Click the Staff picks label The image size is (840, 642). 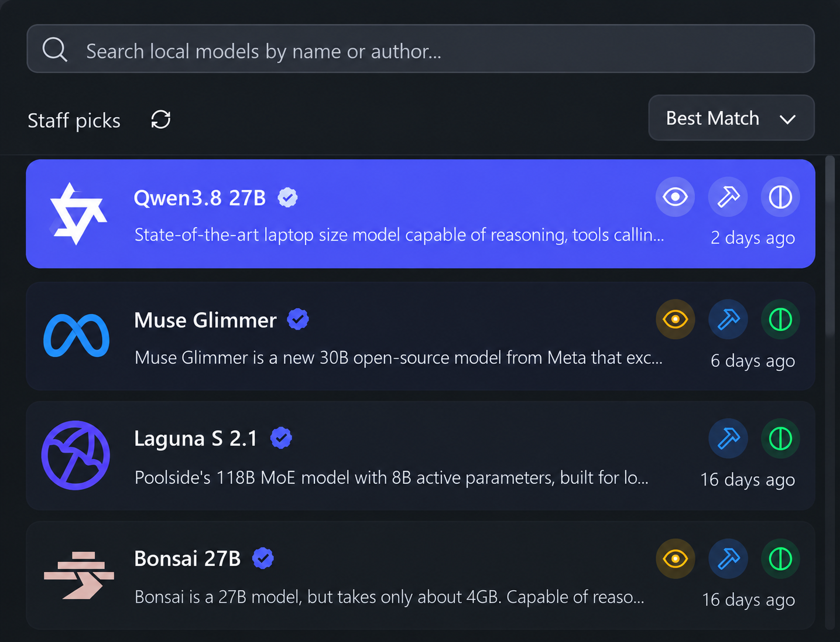[x=74, y=120]
